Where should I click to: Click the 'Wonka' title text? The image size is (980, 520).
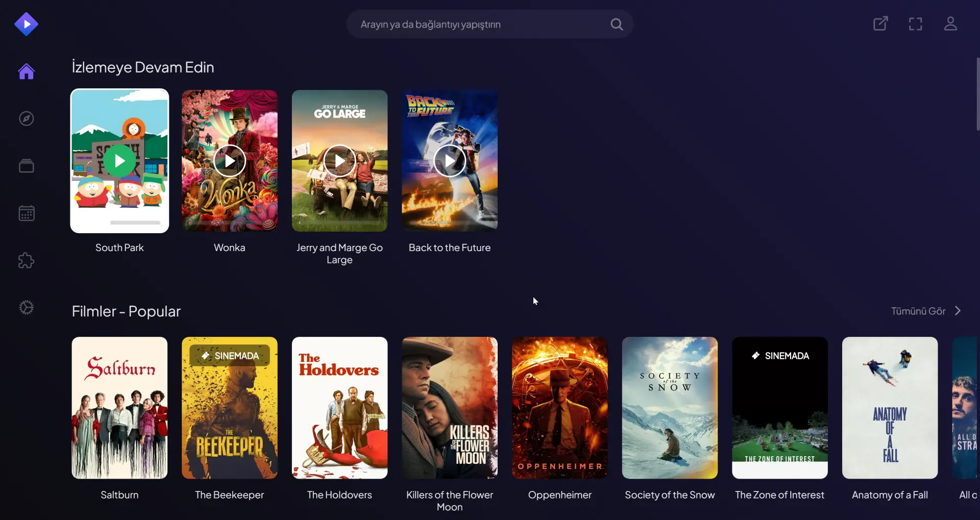(x=230, y=247)
